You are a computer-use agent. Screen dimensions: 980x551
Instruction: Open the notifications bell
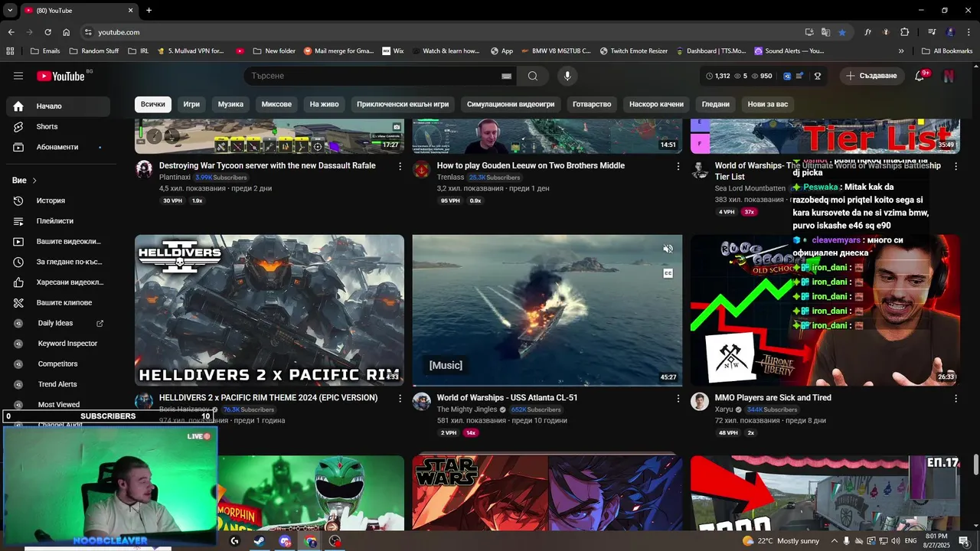point(920,76)
